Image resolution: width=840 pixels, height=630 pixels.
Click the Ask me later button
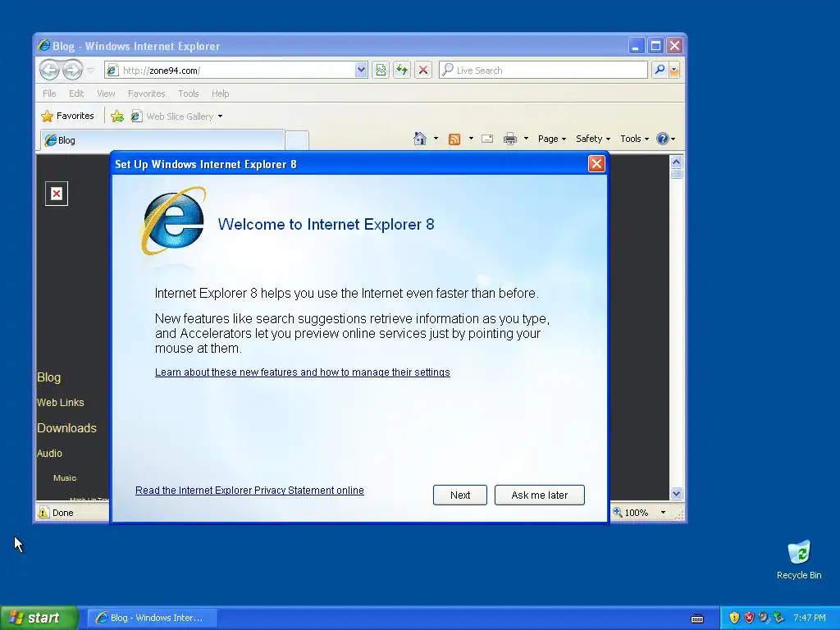pos(540,495)
